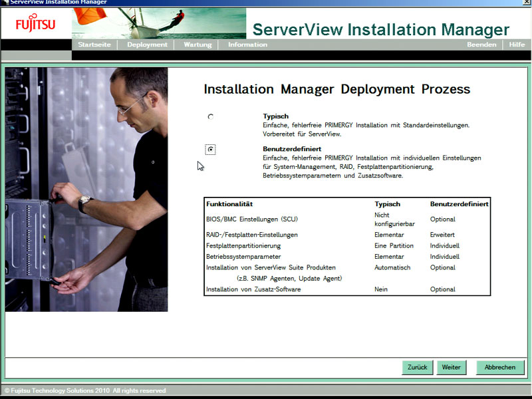Click the Benutzerdefiniert option heading

click(292, 149)
